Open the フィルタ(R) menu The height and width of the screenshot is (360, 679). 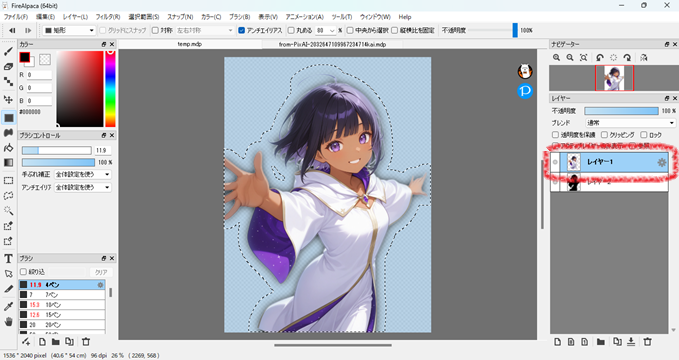[x=108, y=17]
